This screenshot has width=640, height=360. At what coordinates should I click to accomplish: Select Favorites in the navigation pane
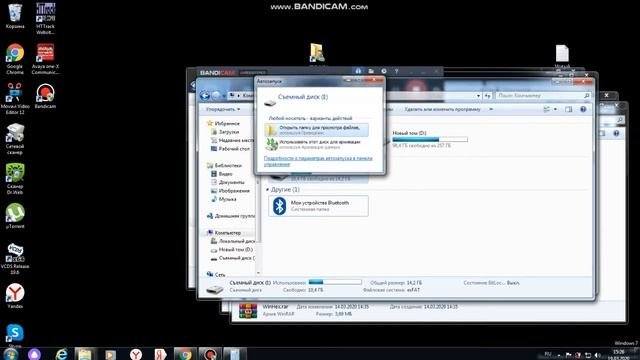[224, 123]
